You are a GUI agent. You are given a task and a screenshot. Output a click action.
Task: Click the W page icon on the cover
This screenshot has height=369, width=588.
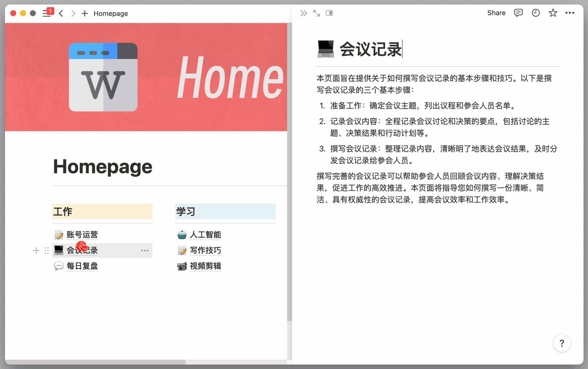(x=103, y=77)
